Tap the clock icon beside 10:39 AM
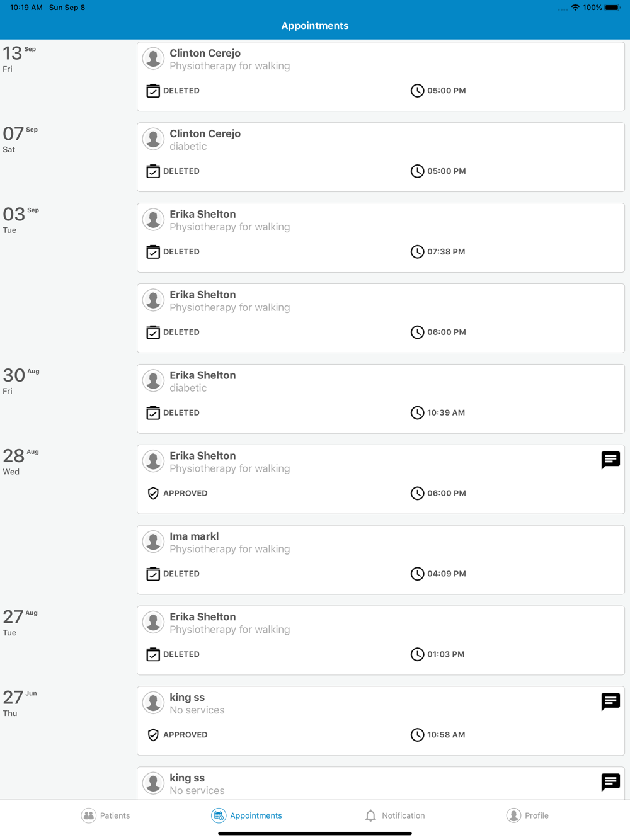Image resolution: width=630 pixels, height=840 pixels. click(417, 412)
